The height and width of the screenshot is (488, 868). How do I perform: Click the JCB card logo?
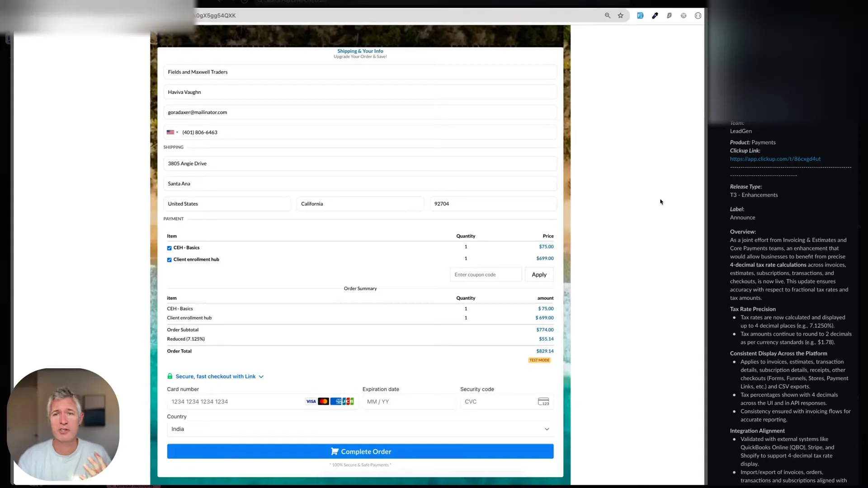tap(348, 401)
